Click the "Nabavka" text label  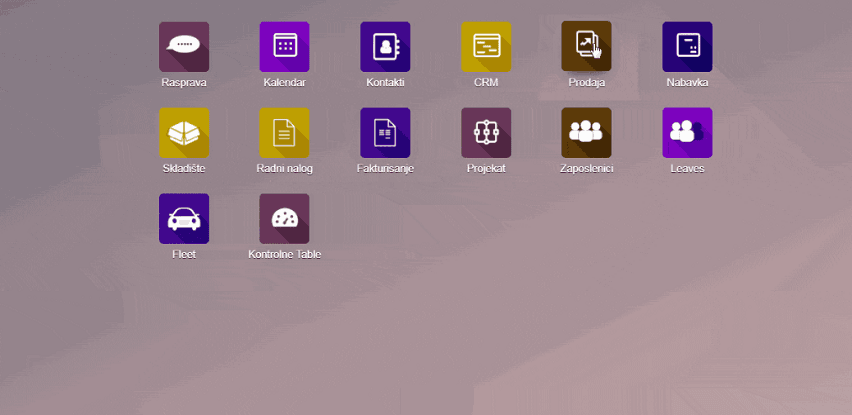tap(687, 83)
